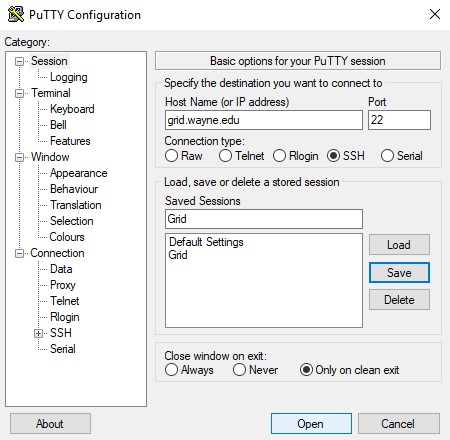Open the SSH connection
450x440 pixels.
(311, 424)
